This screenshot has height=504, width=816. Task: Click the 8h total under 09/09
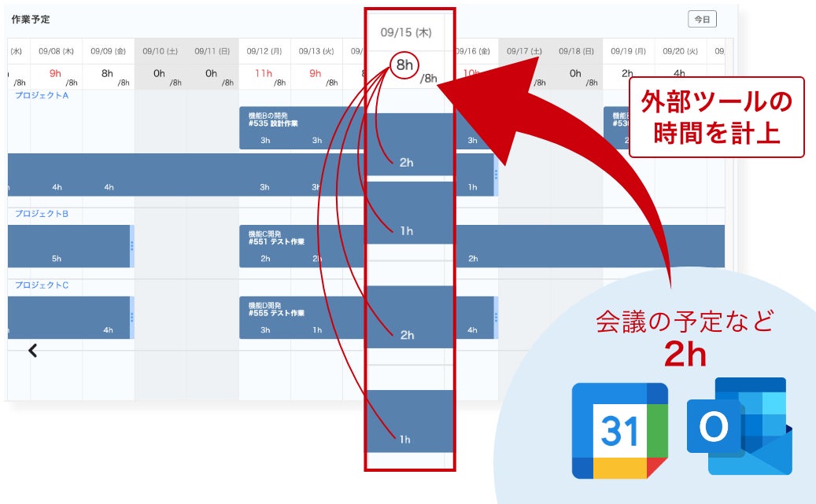click(107, 73)
